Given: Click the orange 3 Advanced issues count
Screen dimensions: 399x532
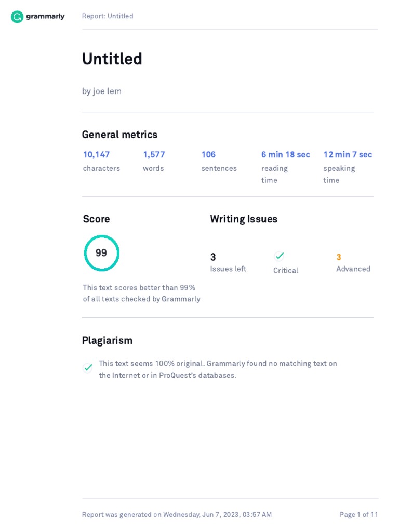Looking at the screenshot, I should pyautogui.click(x=339, y=257).
